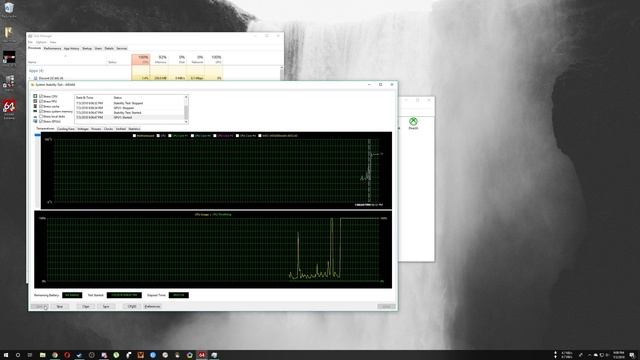Image resolution: width=640 pixels, height=360 pixels.
Task: Click the Close button at bottom right
Action: [386, 306]
